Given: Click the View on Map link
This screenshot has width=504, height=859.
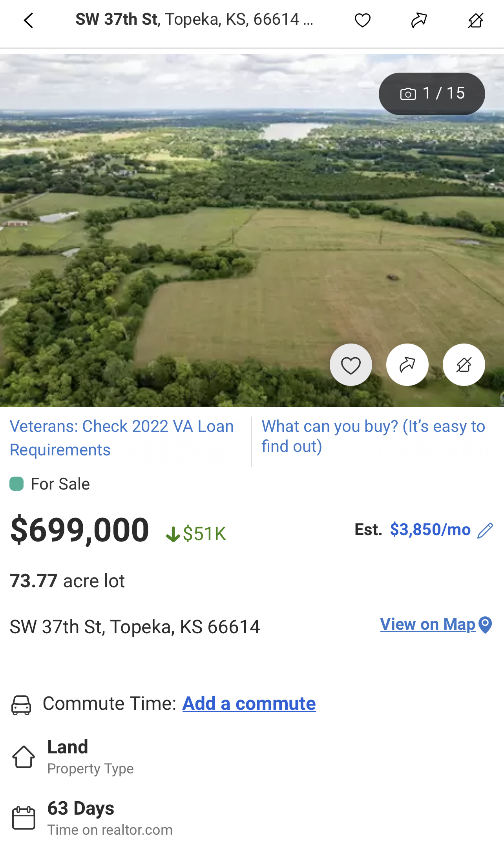Looking at the screenshot, I should (x=427, y=624).
